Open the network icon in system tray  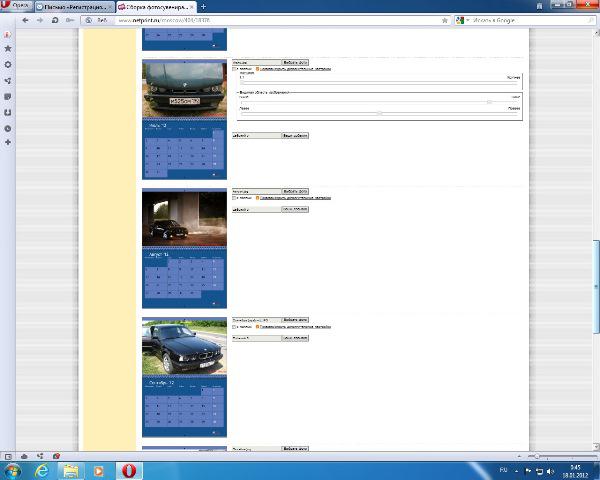(x=540, y=471)
